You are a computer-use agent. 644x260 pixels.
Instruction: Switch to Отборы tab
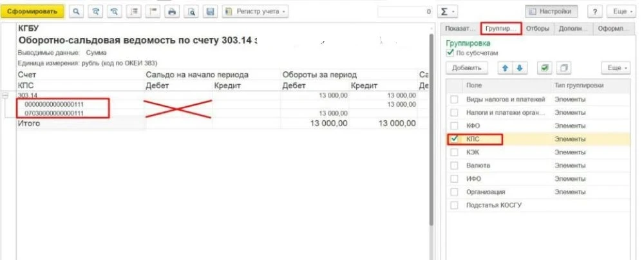pos(538,29)
